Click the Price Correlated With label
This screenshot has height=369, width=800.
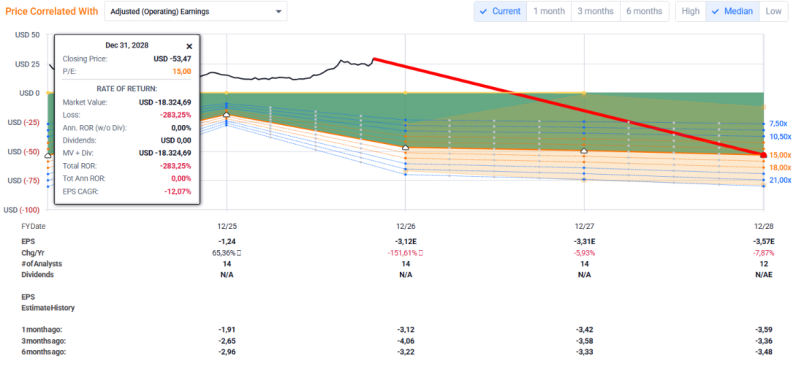coord(52,11)
